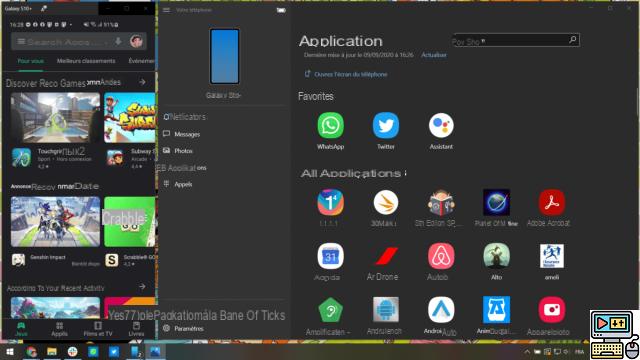This screenshot has width=640, height=360.
Task: Switch to the Événements tab
Action: click(x=141, y=61)
